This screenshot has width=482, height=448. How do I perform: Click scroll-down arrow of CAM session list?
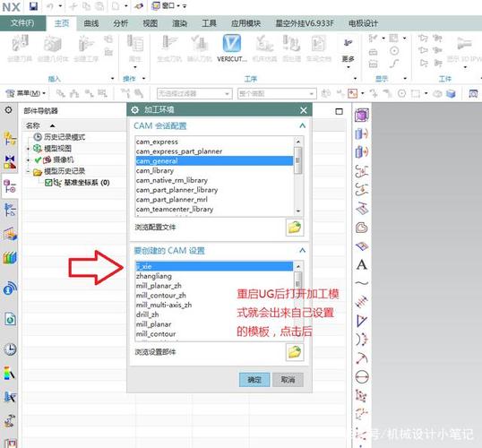tap(297, 211)
